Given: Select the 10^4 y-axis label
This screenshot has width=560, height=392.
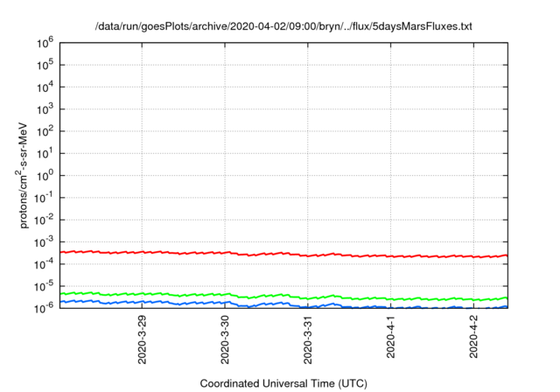Looking at the screenshot, I should point(45,87).
